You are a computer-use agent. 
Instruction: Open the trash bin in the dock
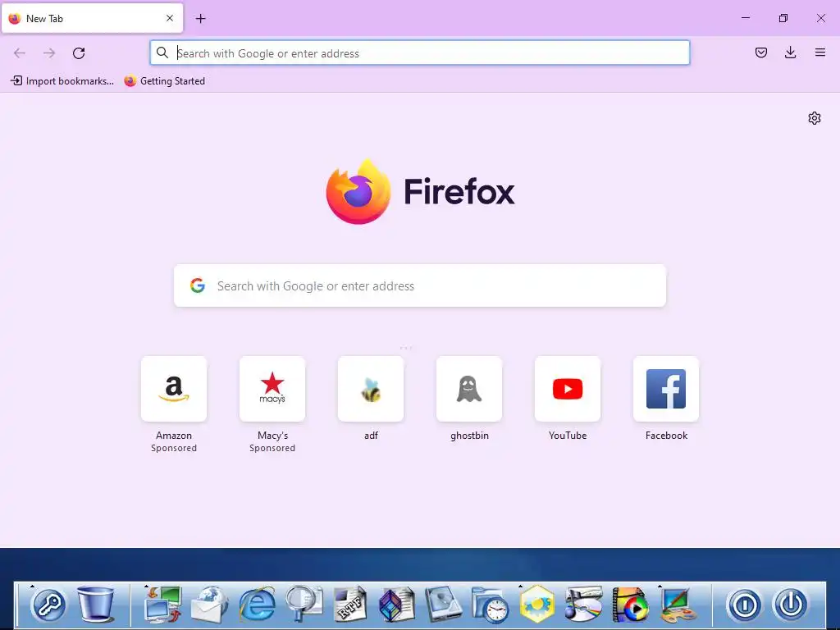coord(95,605)
